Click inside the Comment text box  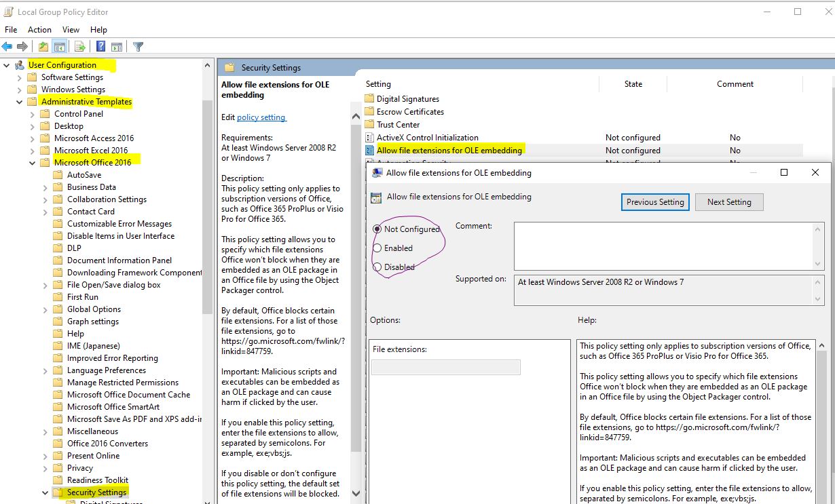pos(664,246)
